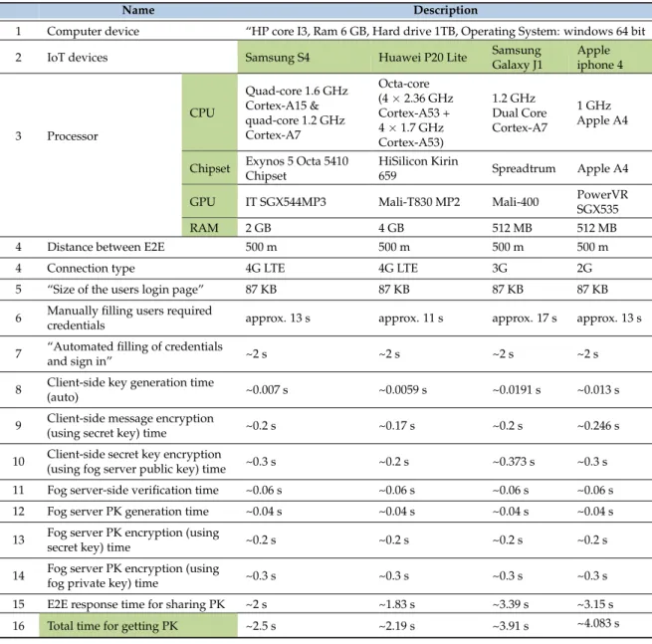Select the "4 GB" RAM value
Viewport: 652px width, 644px height.
tap(391, 228)
